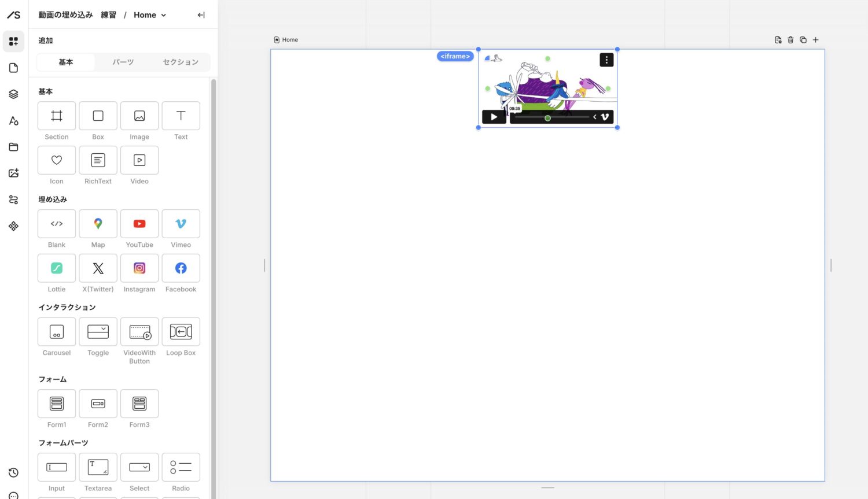868x499 pixels.
Task: Open the iframe three-dot options menu
Action: pyautogui.click(x=606, y=60)
